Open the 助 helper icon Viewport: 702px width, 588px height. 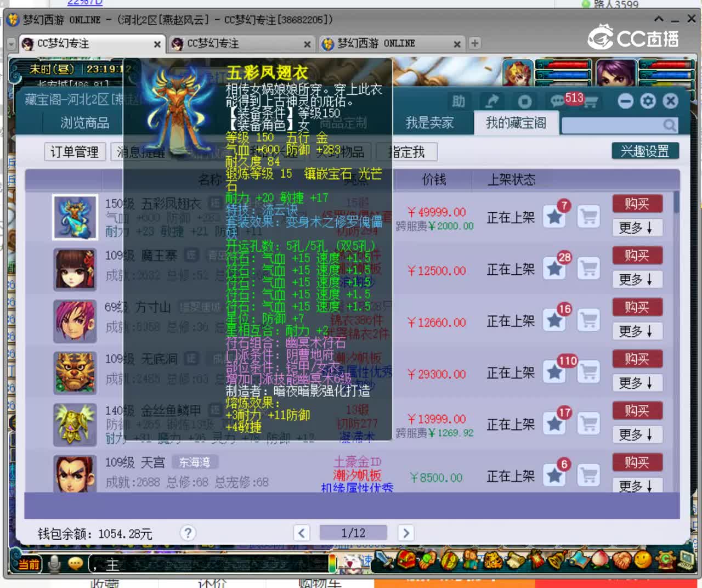458,101
